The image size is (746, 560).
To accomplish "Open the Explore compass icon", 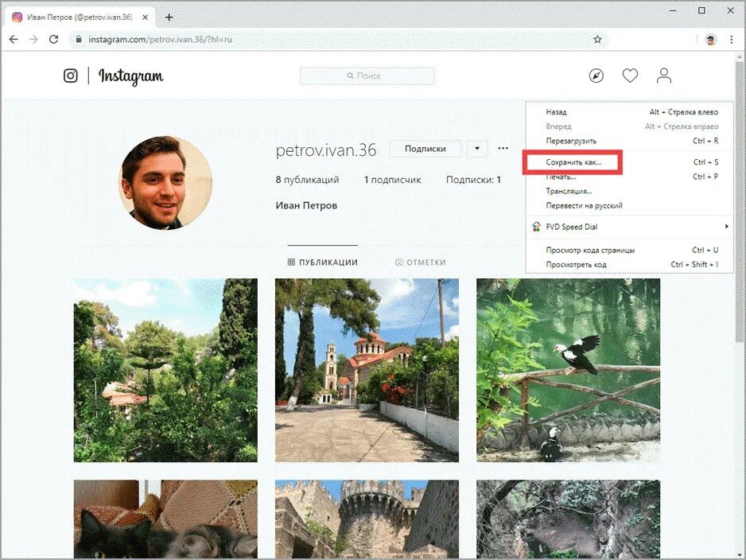I will coord(596,76).
